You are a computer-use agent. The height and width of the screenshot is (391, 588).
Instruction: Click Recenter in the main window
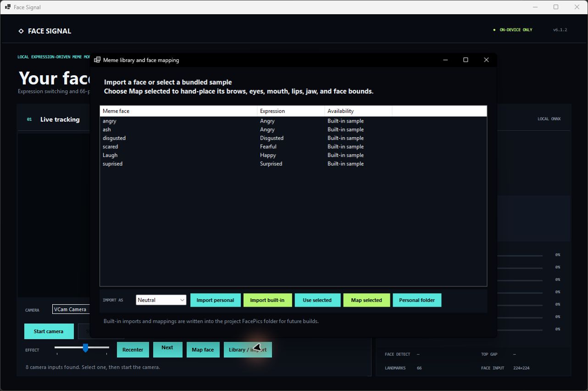[133, 350]
